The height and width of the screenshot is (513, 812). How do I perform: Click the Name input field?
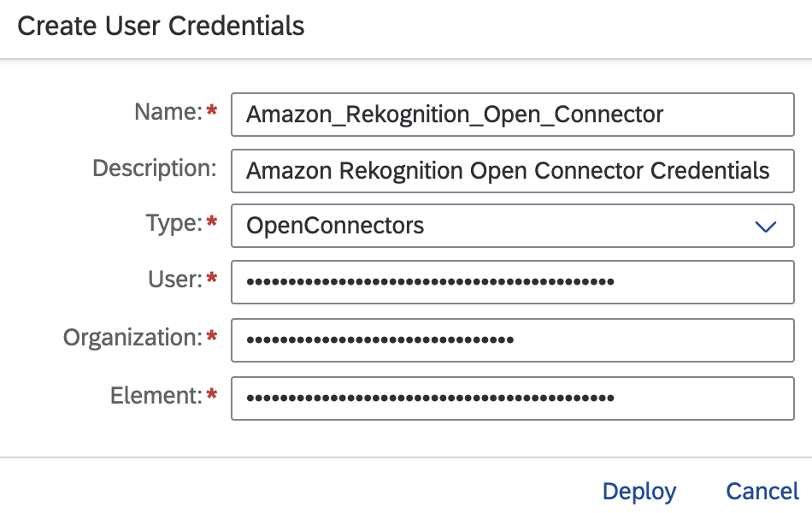(511, 115)
